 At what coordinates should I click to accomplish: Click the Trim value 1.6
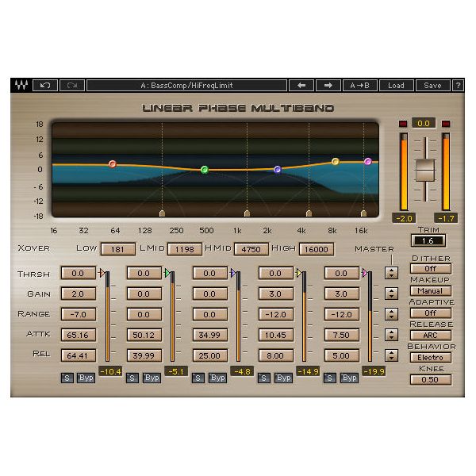428,240
